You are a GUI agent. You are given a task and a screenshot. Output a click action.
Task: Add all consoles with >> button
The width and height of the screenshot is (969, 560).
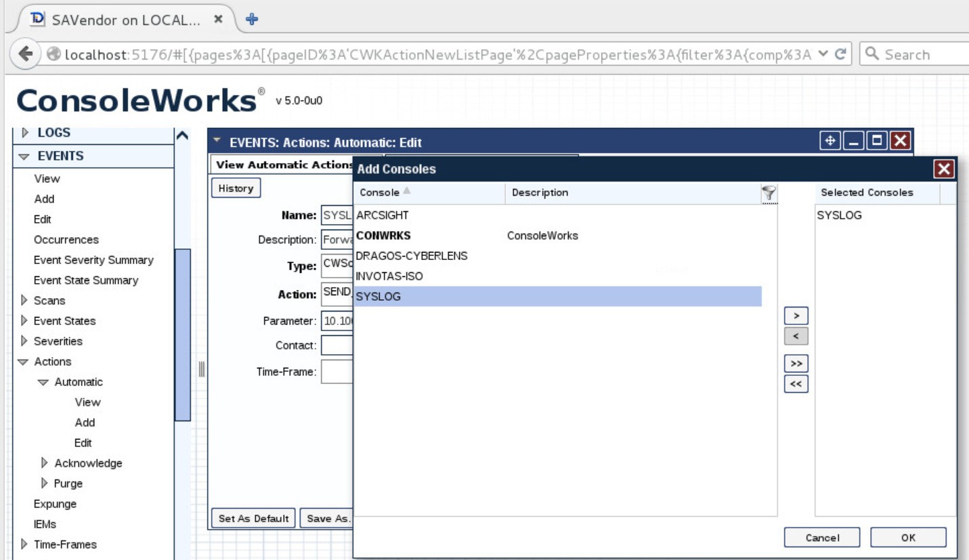coord(796,364)
